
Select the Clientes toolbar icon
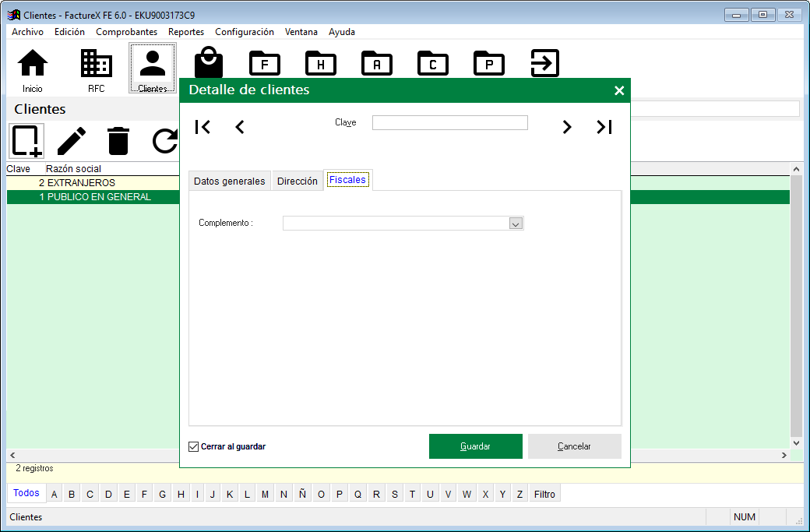[153, 69]
